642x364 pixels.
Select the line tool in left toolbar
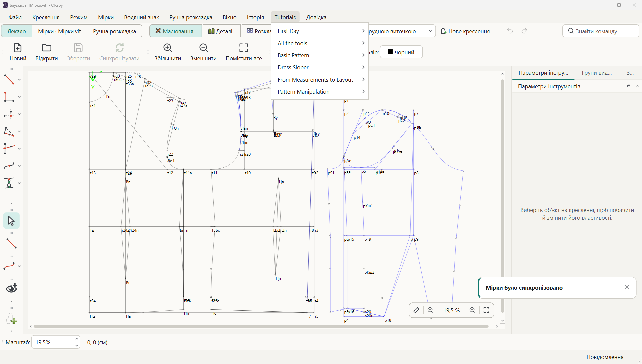click(9, 79)
